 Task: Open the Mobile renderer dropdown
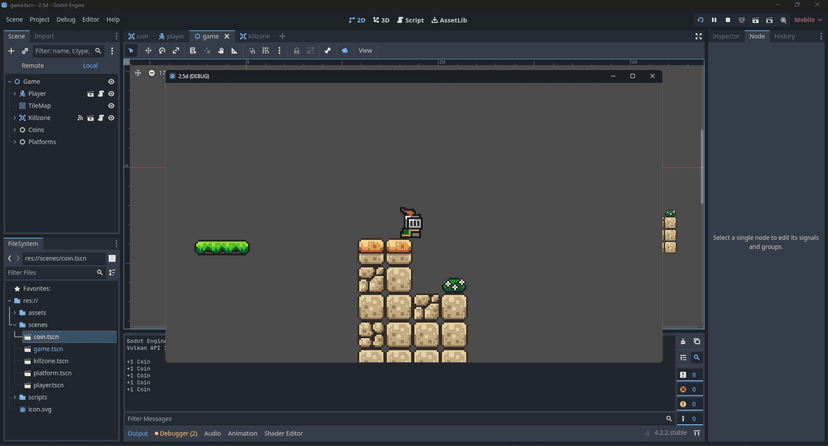[808, 20]
